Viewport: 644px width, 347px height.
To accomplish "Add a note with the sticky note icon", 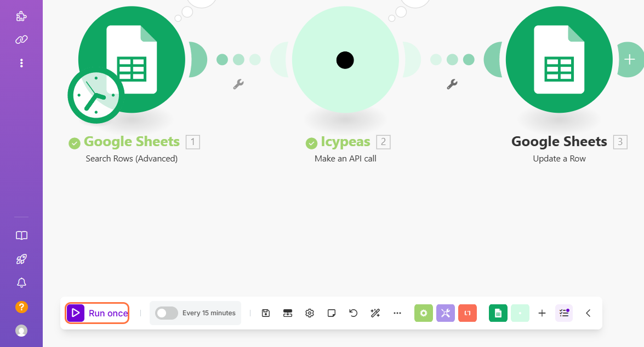I will [332, 313].
